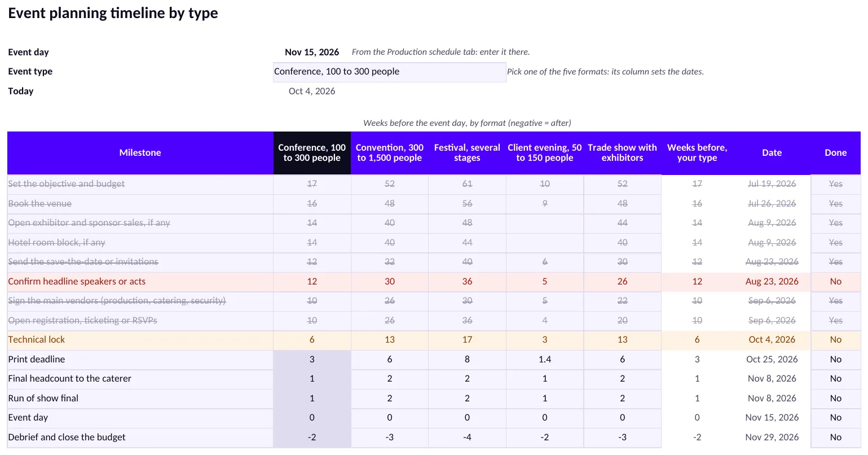Select the Convention value -3 in Debrief row
This screenshot has width=868, height=455.
pos(390,438)
